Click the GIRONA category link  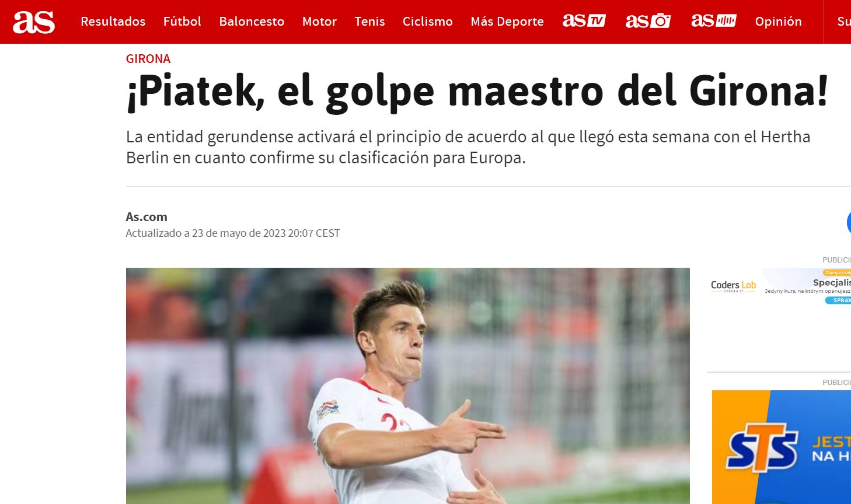(x=148, y=59)
